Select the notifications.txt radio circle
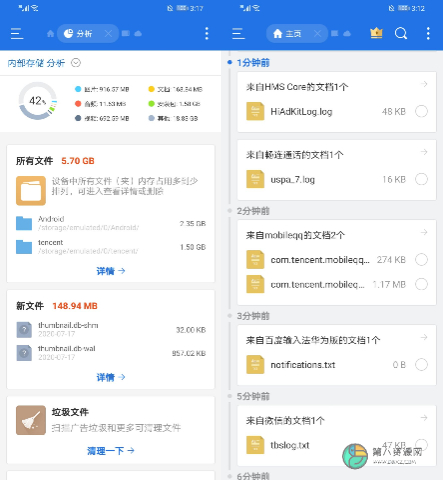This screenshot has width=443, height=480. 421,365
